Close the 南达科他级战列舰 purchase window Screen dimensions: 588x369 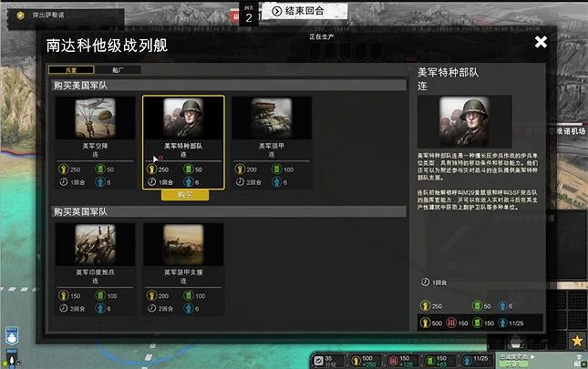pyautogui.click(x=541, y=42)
